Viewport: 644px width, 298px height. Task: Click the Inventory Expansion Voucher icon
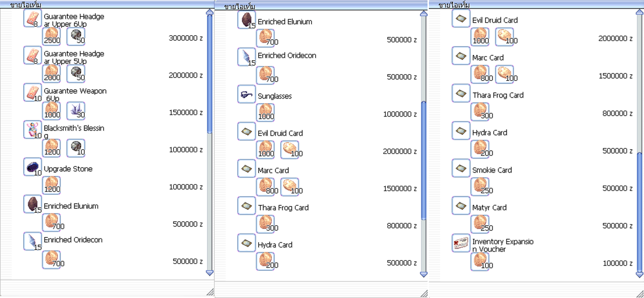pos(461,243)
